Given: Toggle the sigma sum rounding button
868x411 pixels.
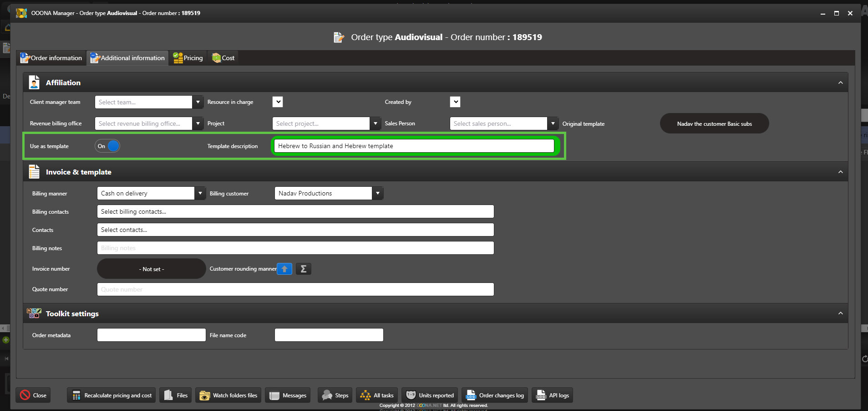Looking at the screenshot, I should coord(303,269).
